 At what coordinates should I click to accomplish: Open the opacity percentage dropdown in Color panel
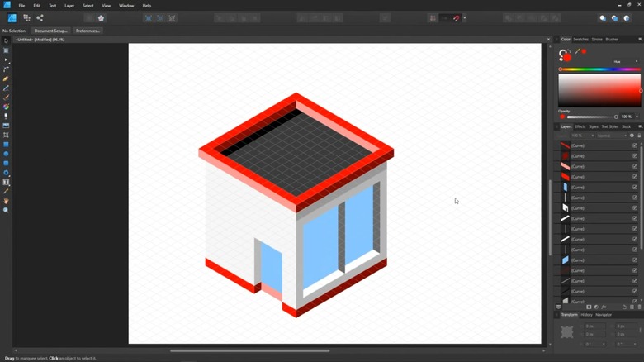(x=637, y=117)
